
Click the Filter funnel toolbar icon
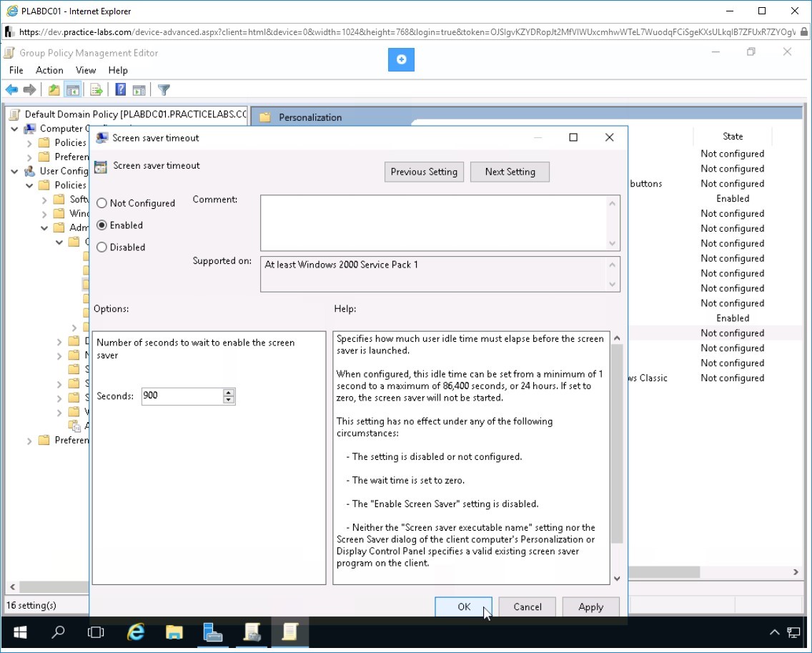coord(164,89)
